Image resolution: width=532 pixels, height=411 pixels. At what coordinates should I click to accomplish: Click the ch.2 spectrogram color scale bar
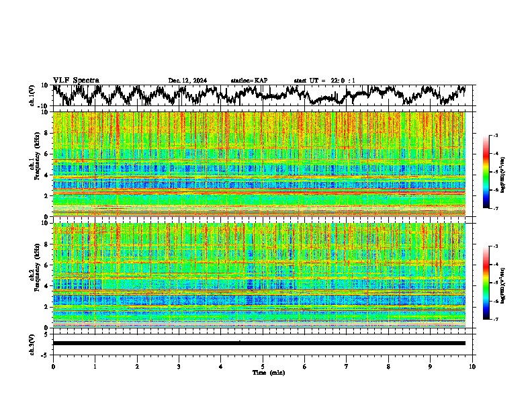point(486,283)
